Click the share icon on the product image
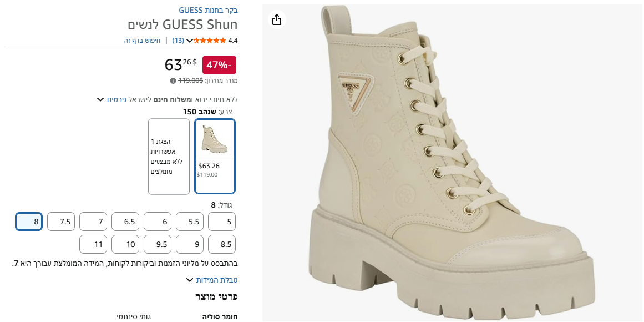This screenshot has width=644, height=322. click(277, 20)
